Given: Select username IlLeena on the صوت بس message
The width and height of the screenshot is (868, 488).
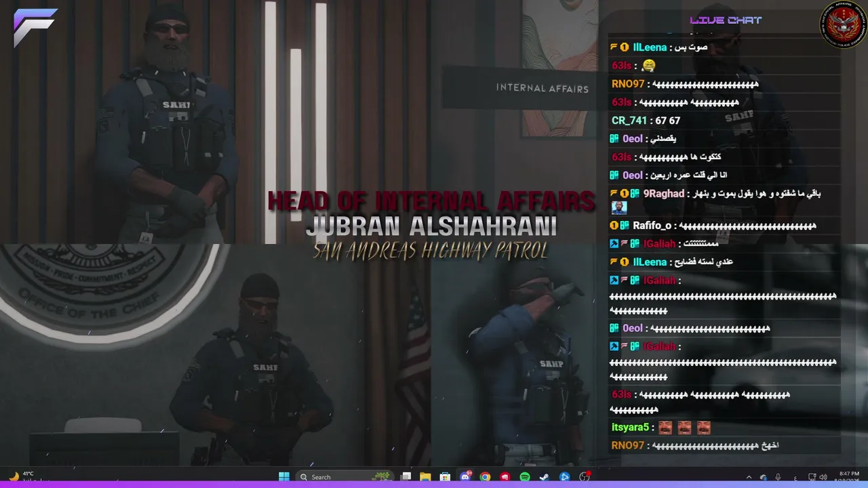Looking at the screenshot, I should click(x=650, y=47).
